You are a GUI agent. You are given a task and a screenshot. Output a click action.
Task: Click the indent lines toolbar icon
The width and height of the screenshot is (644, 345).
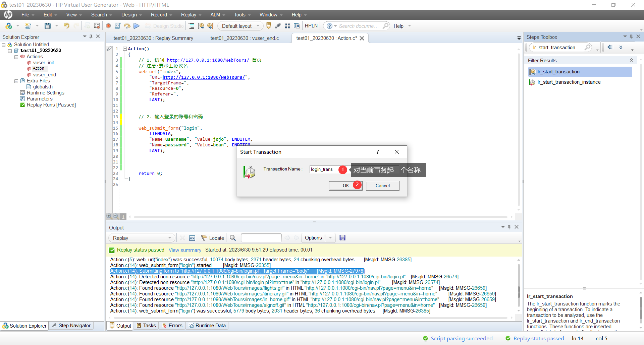pos(192,26)
